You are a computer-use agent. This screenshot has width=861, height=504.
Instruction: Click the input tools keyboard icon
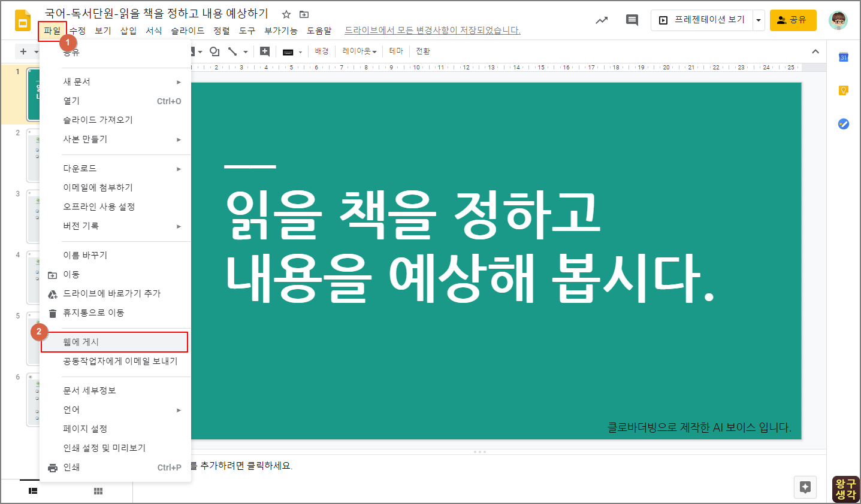(x=288, y=52)
